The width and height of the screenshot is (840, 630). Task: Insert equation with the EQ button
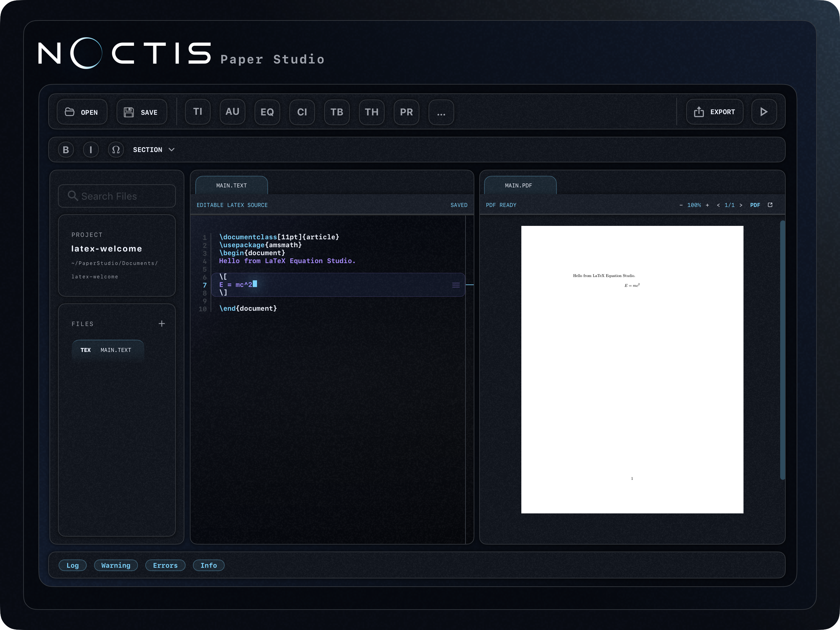pos(267,112)
